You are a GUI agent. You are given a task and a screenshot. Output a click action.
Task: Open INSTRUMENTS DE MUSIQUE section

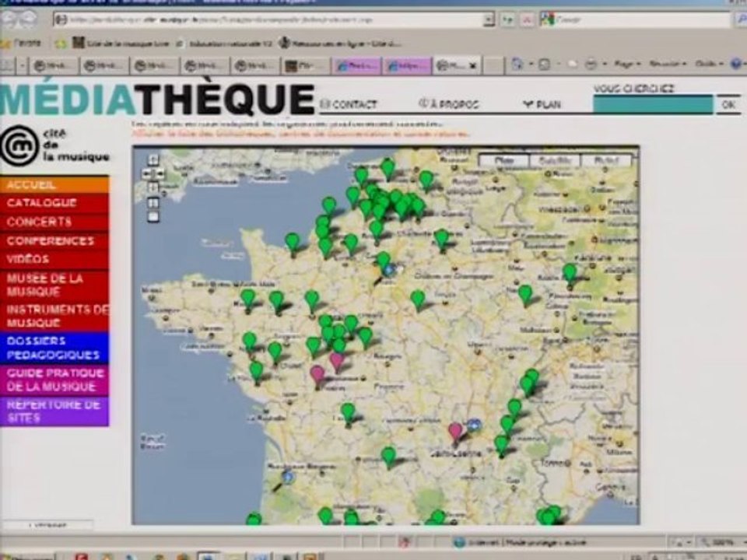click(54, 317)
